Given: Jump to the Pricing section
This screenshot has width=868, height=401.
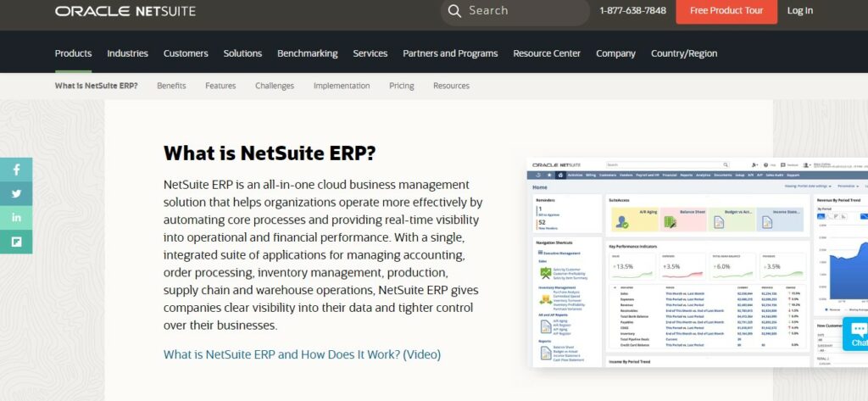Looking at the screenshot, I should tap(401, 86).
